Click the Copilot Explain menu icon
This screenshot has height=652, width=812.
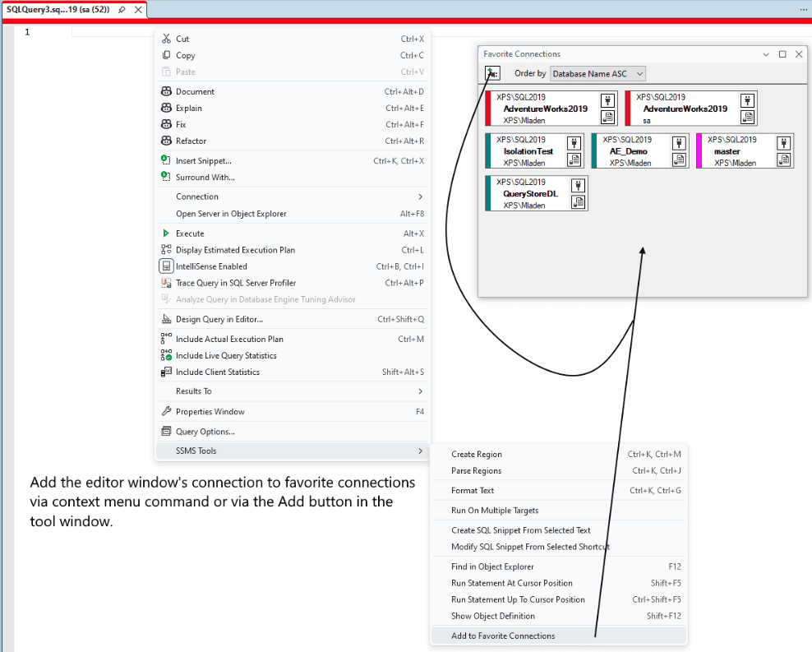tap(166, 108)
